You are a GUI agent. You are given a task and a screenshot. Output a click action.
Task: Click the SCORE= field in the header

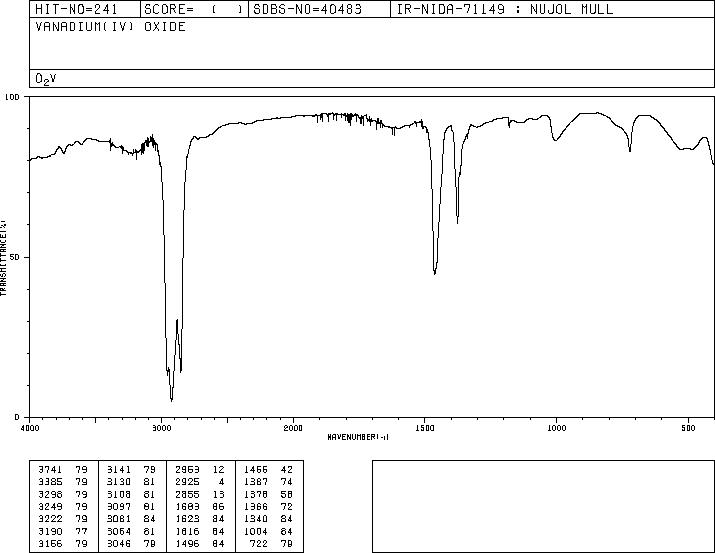pos(194,9)
